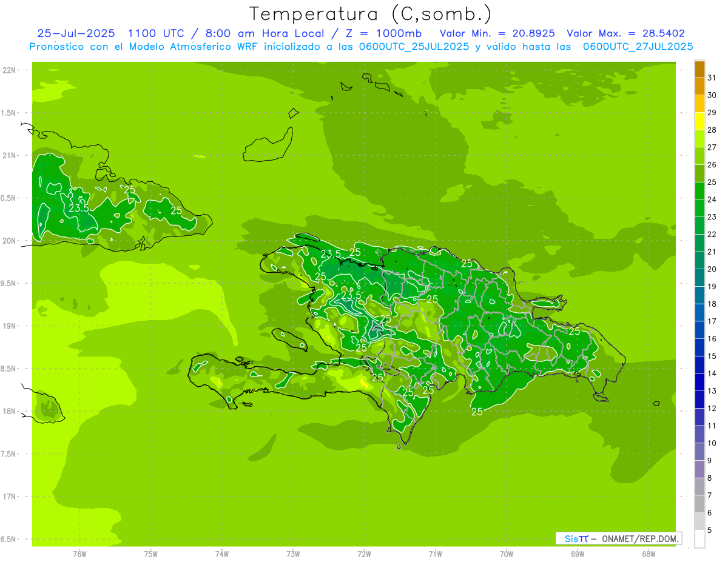Image resolution: width=728 pixels, height=562 pixels.
Task: Click the 73W longitude axis label
Action: (x=293, y=554)
